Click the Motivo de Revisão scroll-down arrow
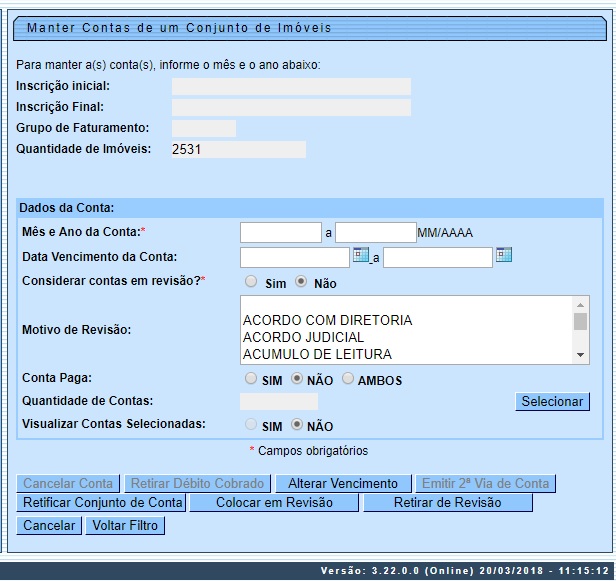The width and height of the screenshot is (616, 581). tap(580, 355)
